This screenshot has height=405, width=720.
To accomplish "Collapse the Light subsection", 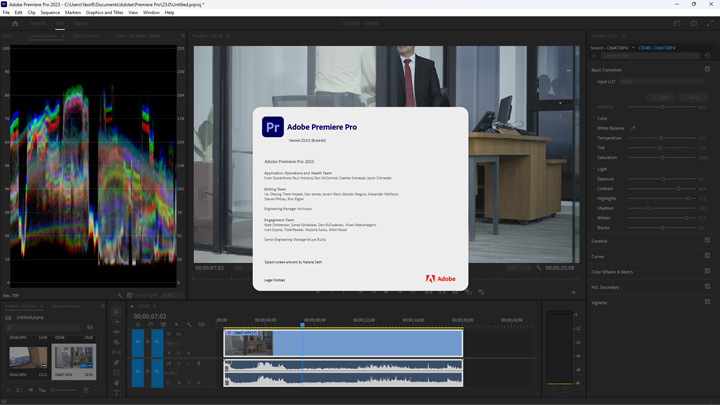I will pyautogui.click(x=594, y=169).
